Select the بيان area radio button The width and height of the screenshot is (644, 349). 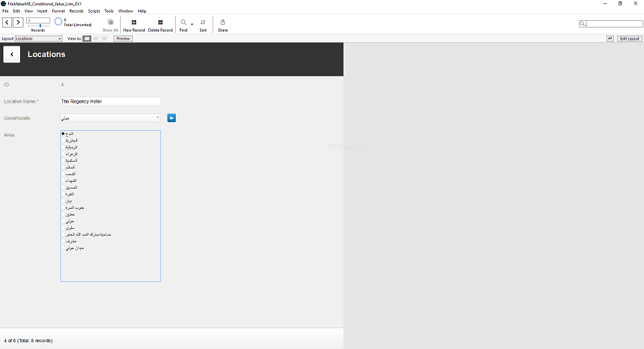63,201
